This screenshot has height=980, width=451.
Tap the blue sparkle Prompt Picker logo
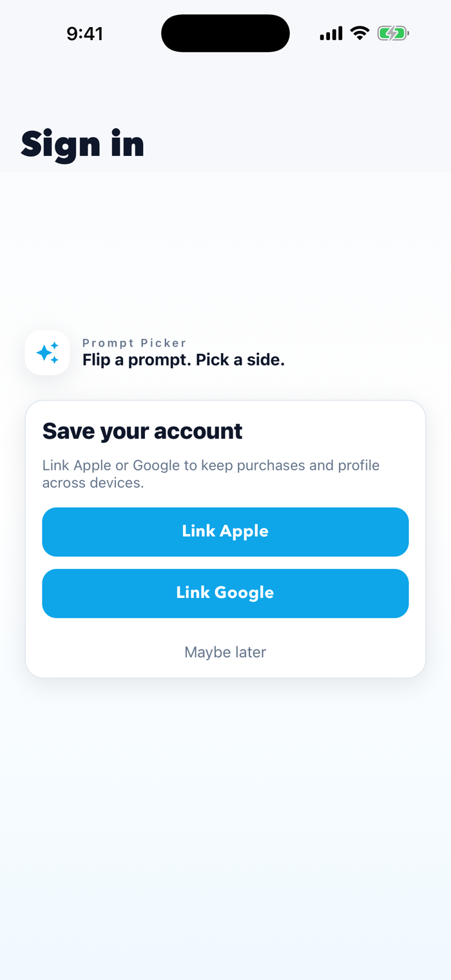[47, 352]
